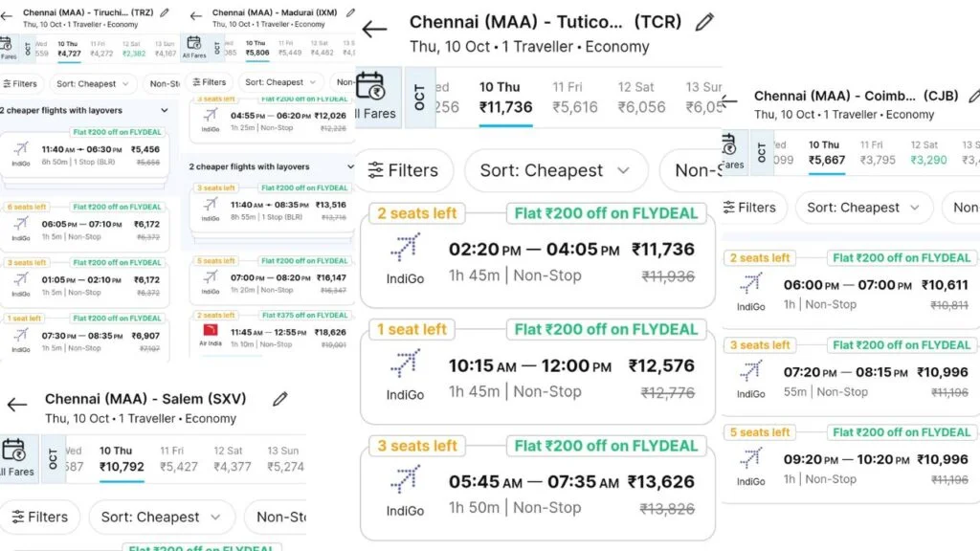Open Filters in the Coimbatore panel
This screenshot has height=551, width=980.
tap(752, 208)
